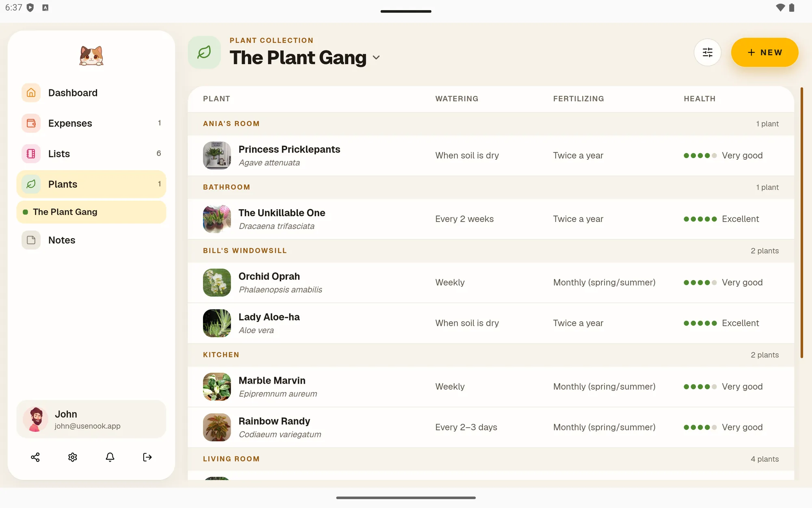Click the Lists notebook icon

31,154
